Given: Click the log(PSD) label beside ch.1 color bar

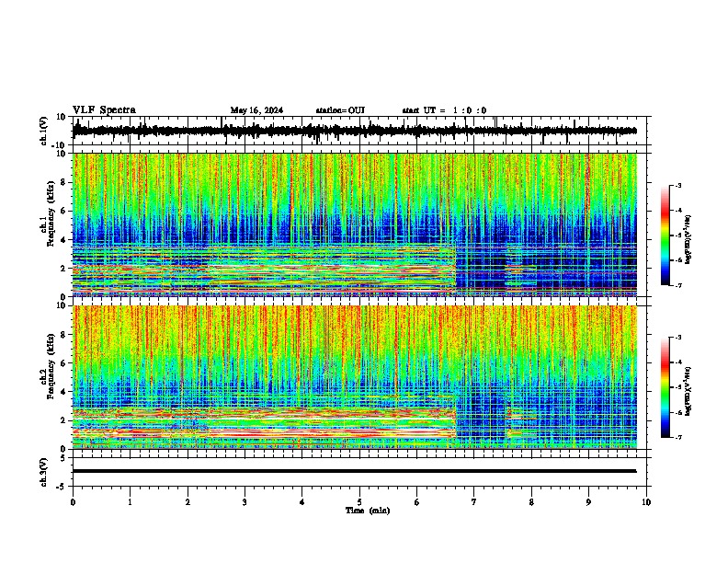Looking at the screenshot, I should tap(688, 240).
